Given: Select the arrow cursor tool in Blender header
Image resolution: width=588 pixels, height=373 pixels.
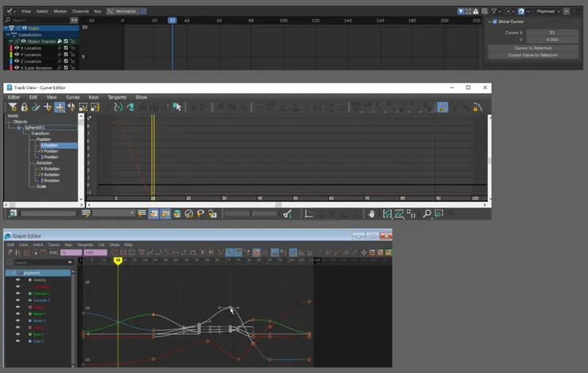Looking at the screenshot, I should tap(462, 11).
